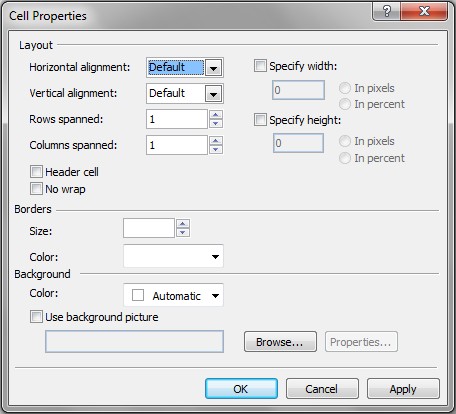Screen dimensions: 456x414
Task: Increase Rows spanned with up arrow
Action: point(216,115)
